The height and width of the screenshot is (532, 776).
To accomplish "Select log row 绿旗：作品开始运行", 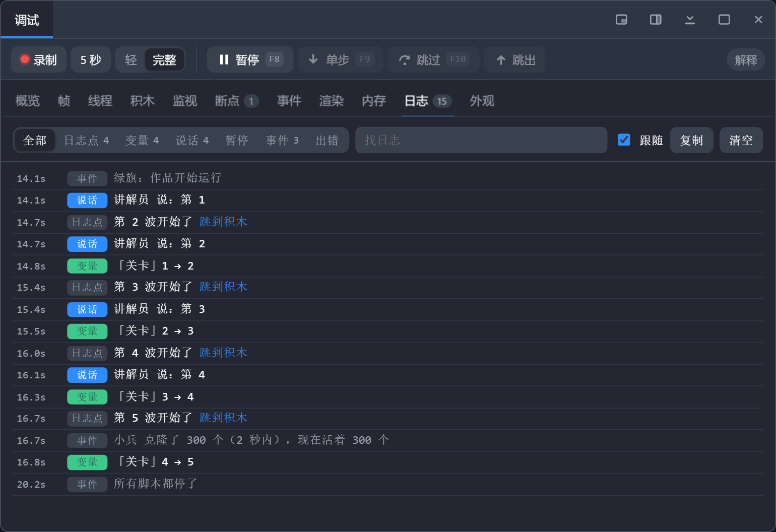I will (388, 178).
